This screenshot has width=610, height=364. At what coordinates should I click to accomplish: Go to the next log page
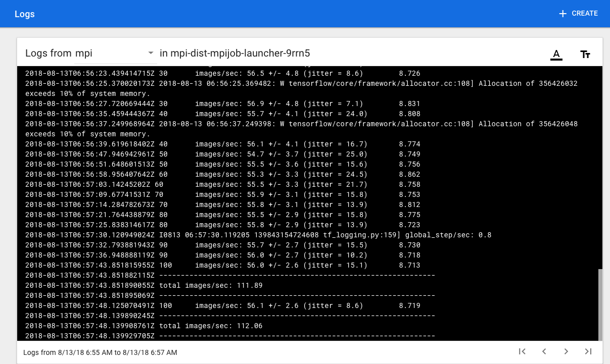(566, 351)
